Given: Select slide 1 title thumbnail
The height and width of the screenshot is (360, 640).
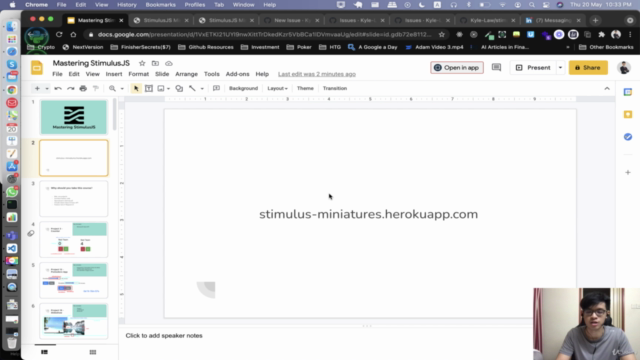Looking at the screenshot, I should point(74,117).
